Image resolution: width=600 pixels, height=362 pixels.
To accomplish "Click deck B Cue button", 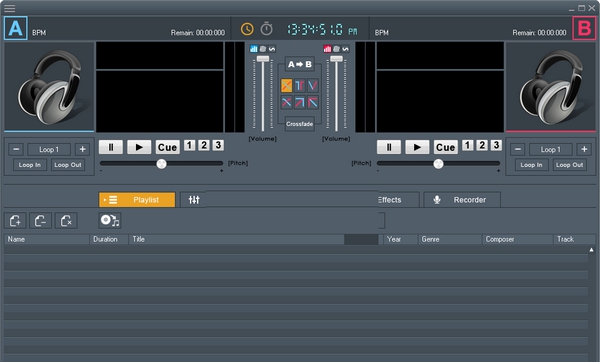I will point(446,147).
